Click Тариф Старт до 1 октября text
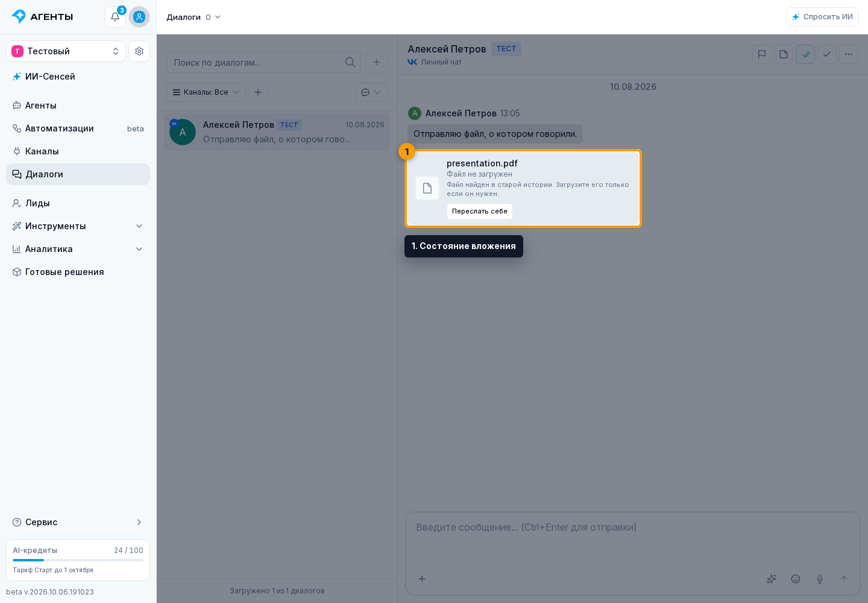This screenshot has height=603, width=868. [53, 570]
